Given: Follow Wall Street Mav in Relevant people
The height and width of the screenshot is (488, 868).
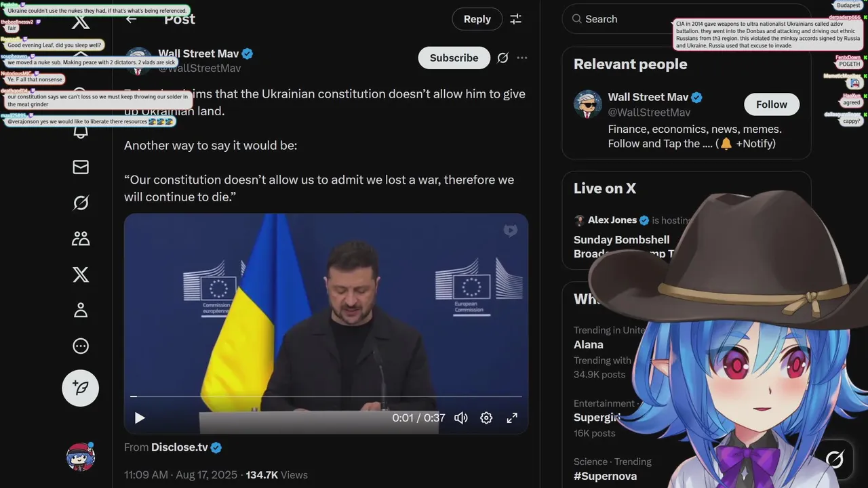Looking at the screenshot, I should coord(772,104).
